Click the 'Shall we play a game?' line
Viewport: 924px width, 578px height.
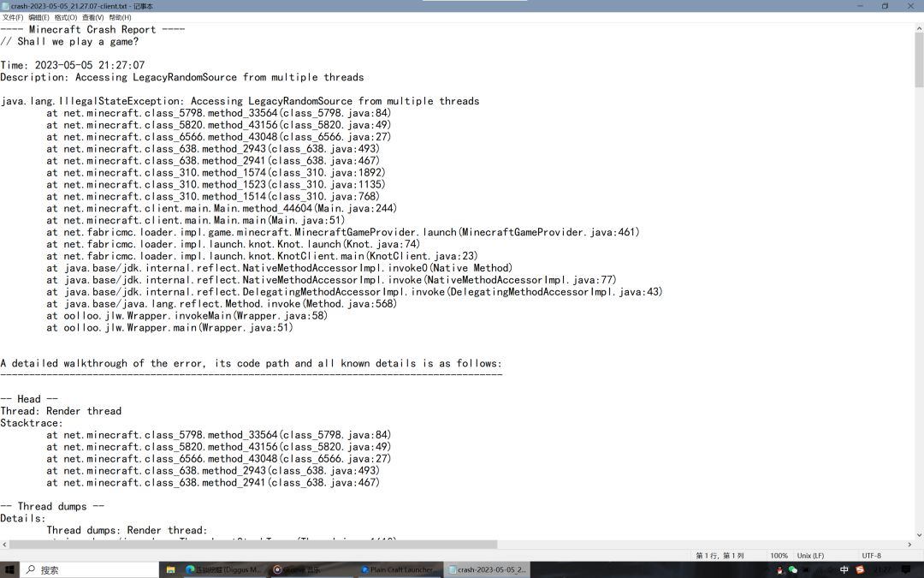pyautogui.click(x=69, y=42)
